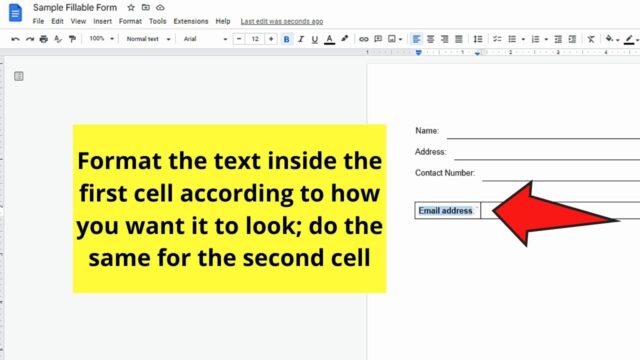Viewport: 640px width, 360px height.
Task: Insert a link with chain icon
Action: [x=363, y=39]
